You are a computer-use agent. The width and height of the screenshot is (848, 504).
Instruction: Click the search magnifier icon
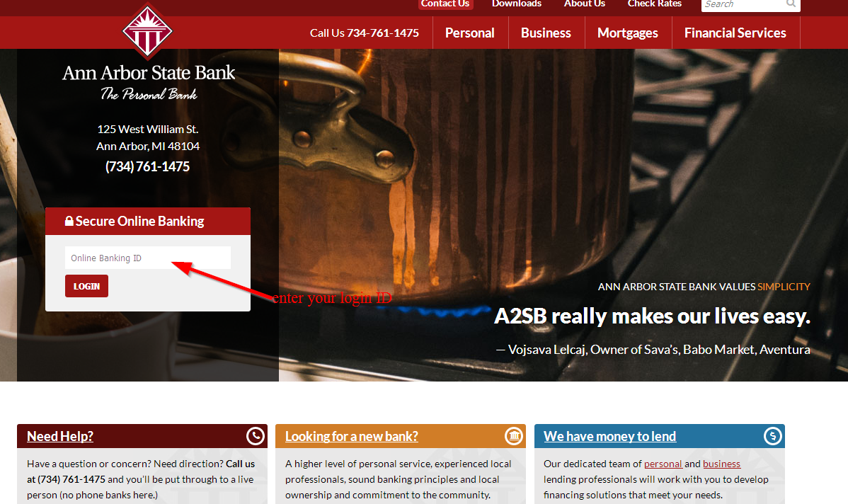(791, 4)
